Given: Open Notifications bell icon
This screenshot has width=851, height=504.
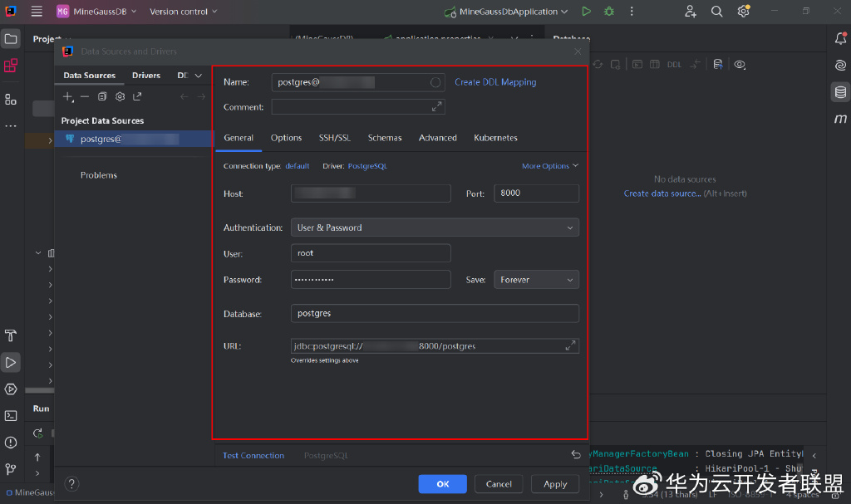Looking at the screenshot, I should tap(840, 38).
